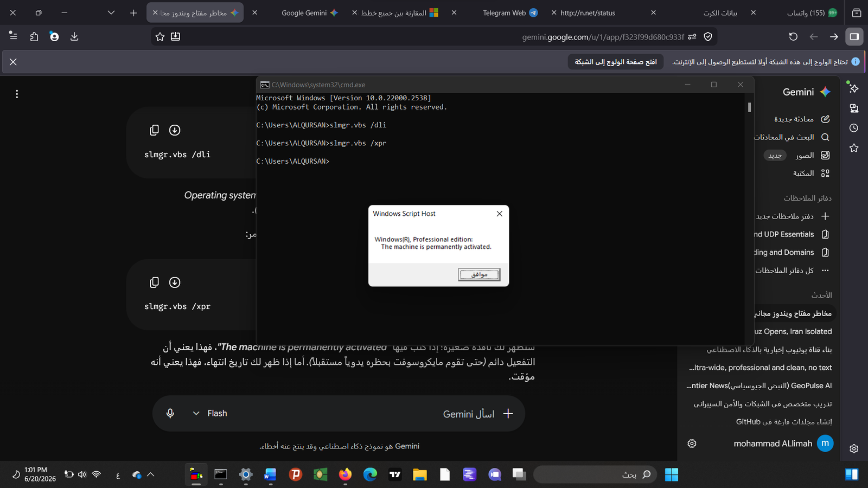Image resolution: width=868 pixels, height=488 pixels.
Task: Open File Explorer from the taskbar
Action: pyautogui.click(x=419, y=474)
